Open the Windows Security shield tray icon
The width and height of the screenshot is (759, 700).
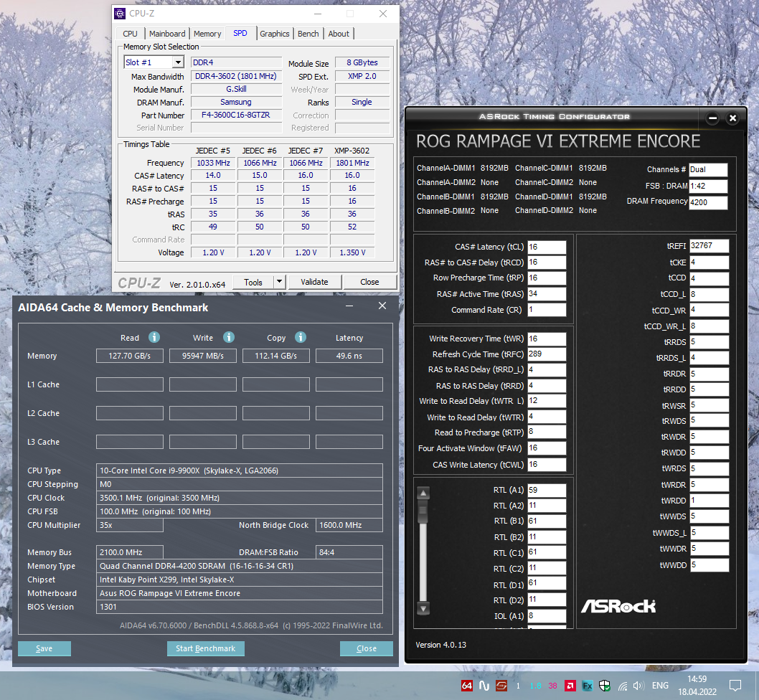[x=604, y=686]
